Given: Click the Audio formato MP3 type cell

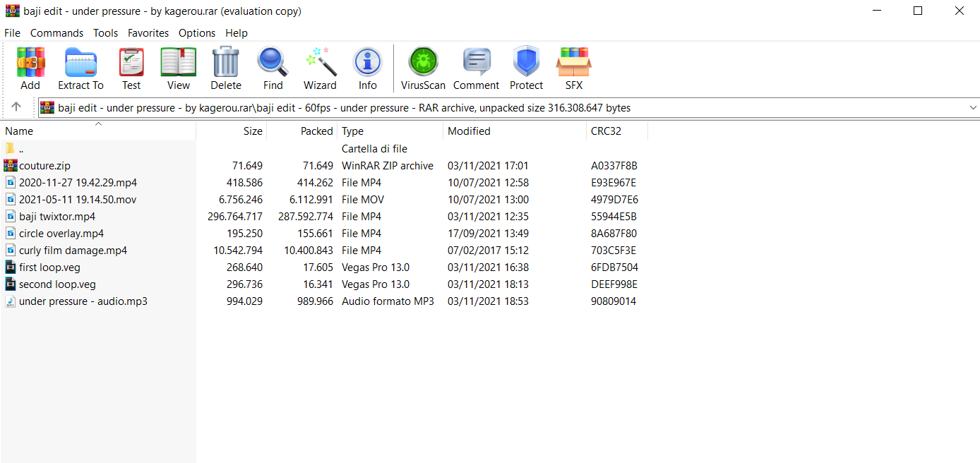Looking at the screenshot, I should point(388,301).
